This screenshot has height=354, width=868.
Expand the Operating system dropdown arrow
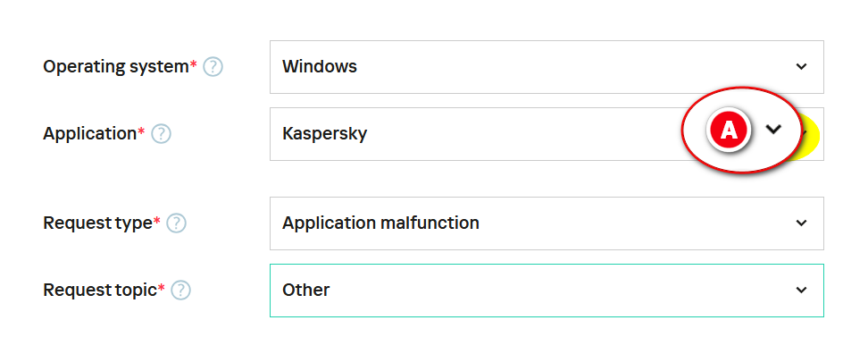pos(801,67)
